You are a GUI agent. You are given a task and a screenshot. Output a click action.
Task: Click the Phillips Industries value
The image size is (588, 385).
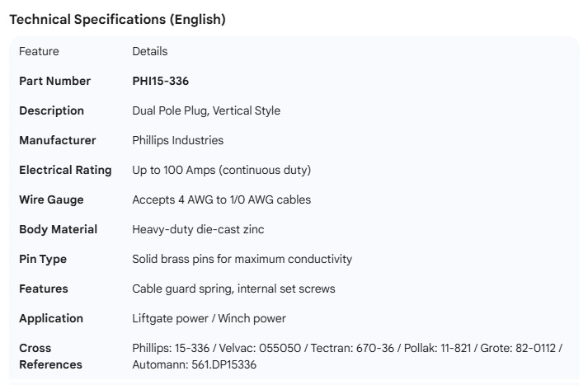point(177,140)
